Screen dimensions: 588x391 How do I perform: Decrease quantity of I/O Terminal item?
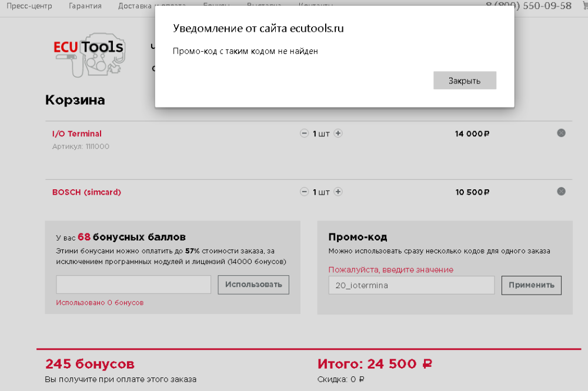(305, 133)
